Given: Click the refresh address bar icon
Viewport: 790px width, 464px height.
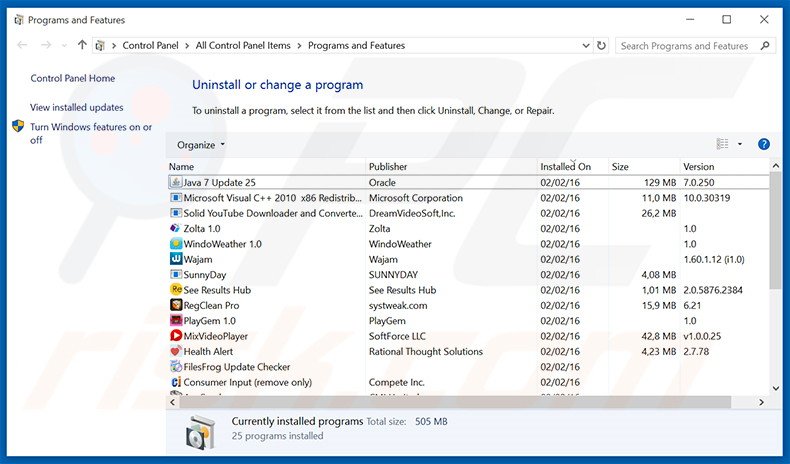Looking at the screenshot, I should pos(601,45).
